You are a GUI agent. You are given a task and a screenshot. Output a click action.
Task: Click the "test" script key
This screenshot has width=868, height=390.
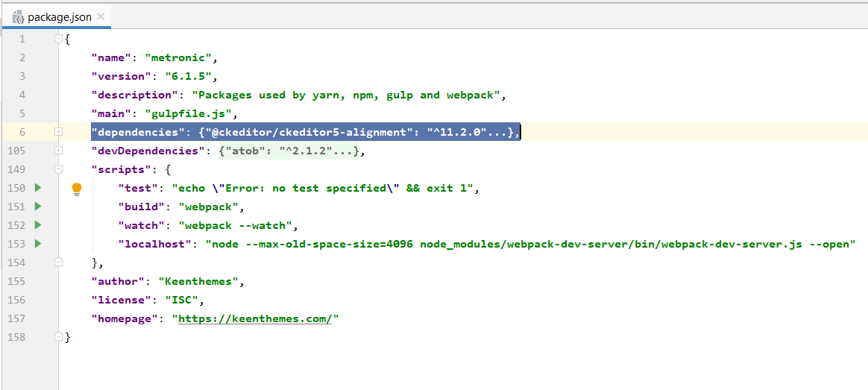tap(139, 188)
